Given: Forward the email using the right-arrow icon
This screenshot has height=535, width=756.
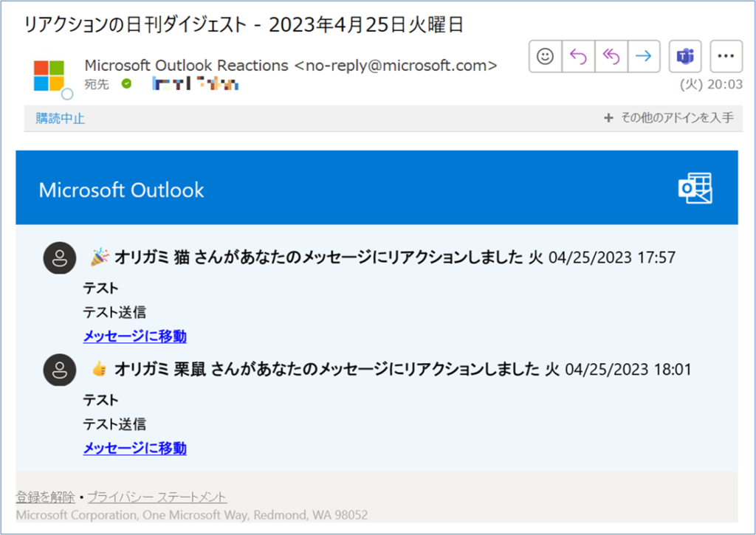Looking at the screenshot, I should [644, 57].
